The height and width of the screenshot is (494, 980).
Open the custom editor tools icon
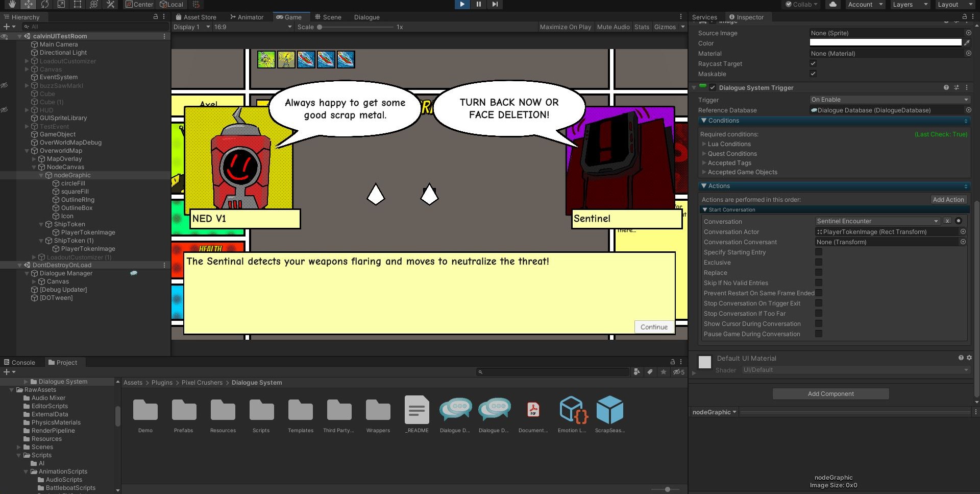(x=110, y=5)
